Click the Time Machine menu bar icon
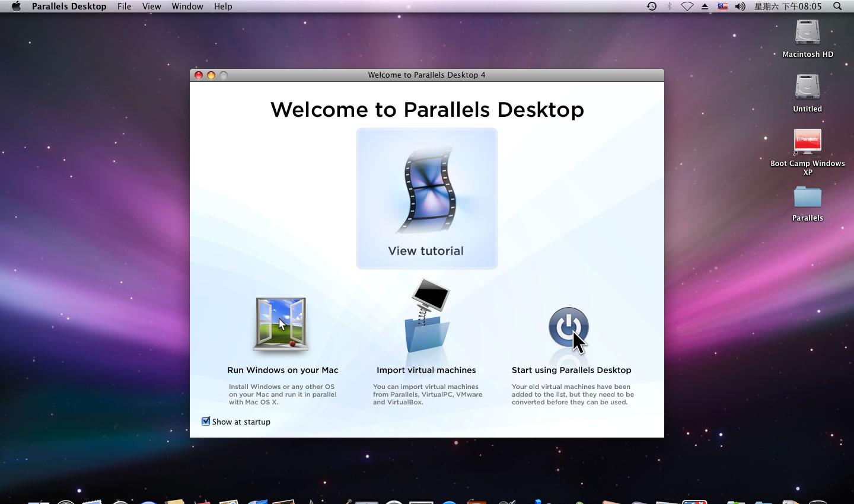The height and width of the screenshot is (504, 854). [x=652, y=7]
